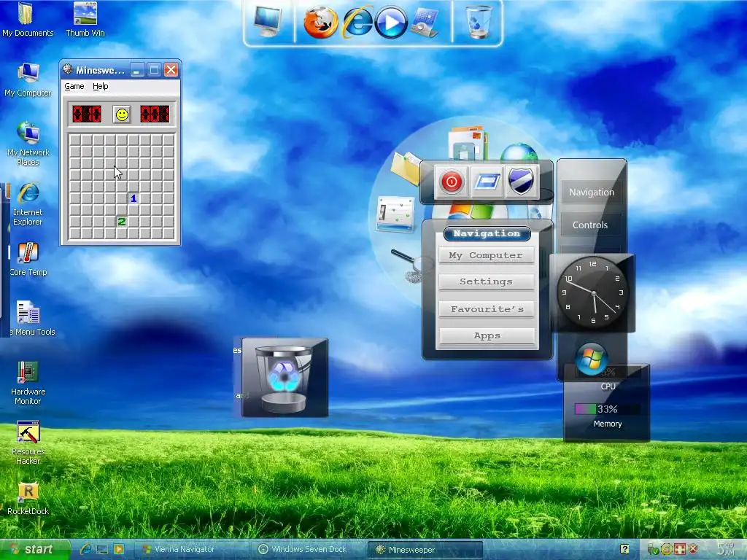Click the globe icon in the orb
Image resolution: width=747 pixels, height=560 pixels.
(519, 152)
